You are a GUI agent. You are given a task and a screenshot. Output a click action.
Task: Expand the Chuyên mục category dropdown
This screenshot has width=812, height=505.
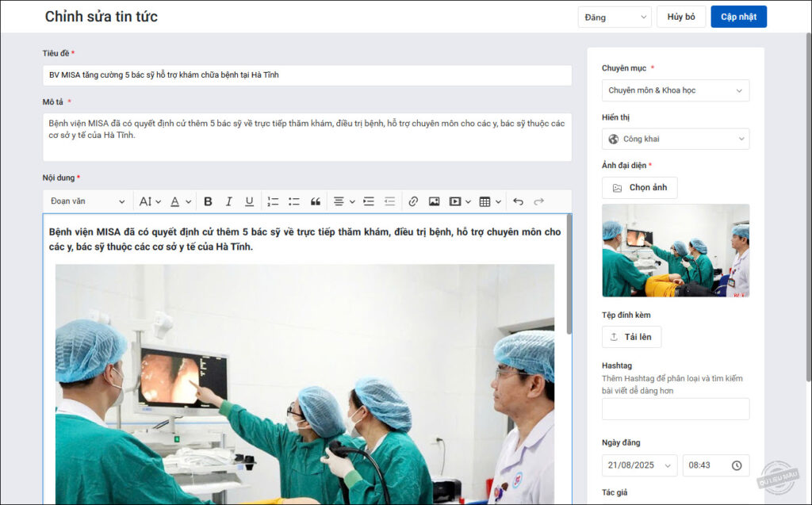676,90
